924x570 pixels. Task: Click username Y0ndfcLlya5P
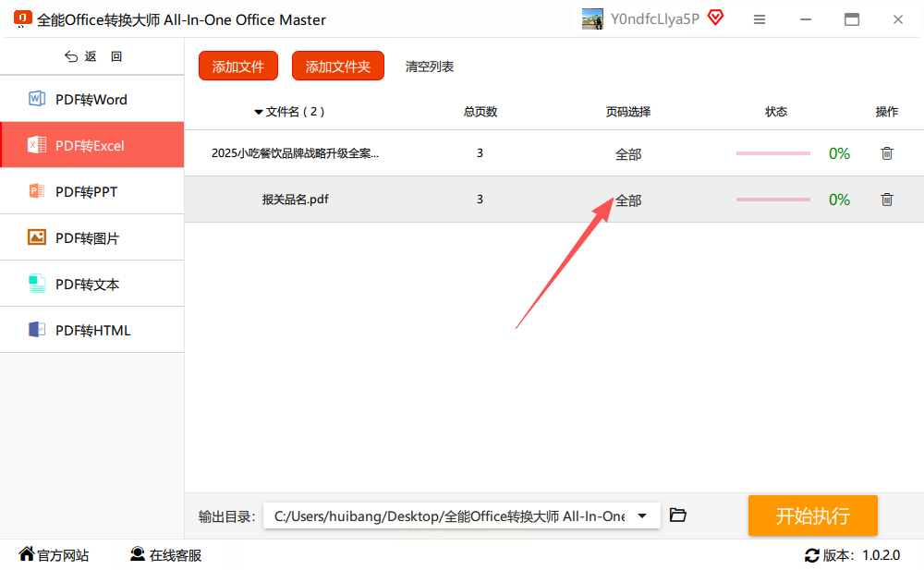point(655,18)
